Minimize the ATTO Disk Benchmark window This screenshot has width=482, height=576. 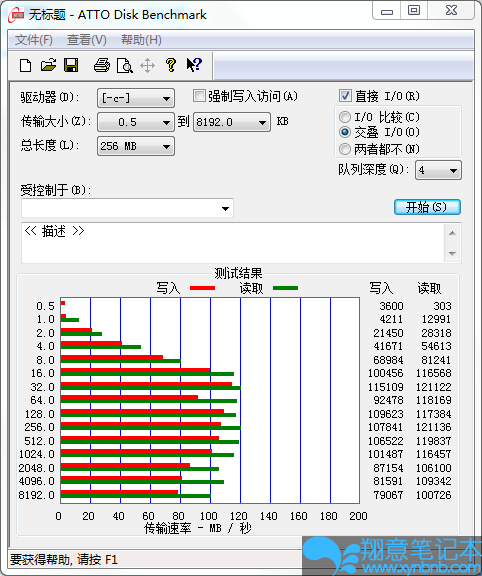click(x=386, y=11)
